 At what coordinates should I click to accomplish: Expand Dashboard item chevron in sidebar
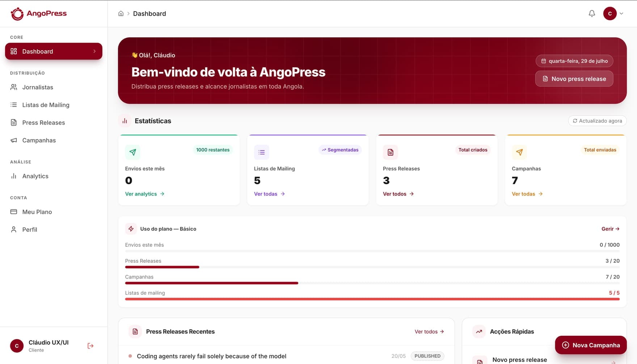click(x=94, y=51)
